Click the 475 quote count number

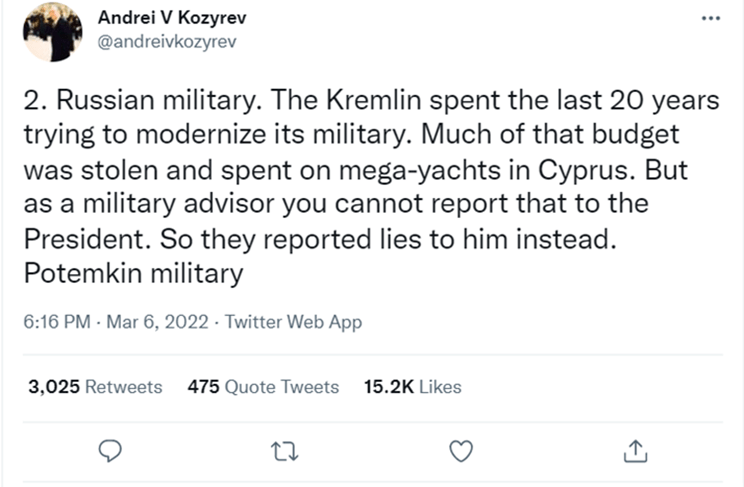(x=204, y=387)
